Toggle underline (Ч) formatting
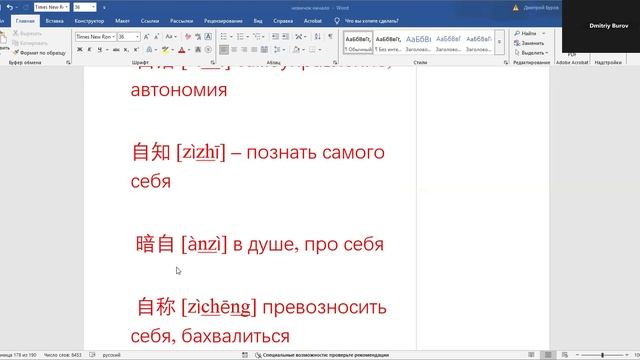The image size is (640, 360). click(100, 49)
